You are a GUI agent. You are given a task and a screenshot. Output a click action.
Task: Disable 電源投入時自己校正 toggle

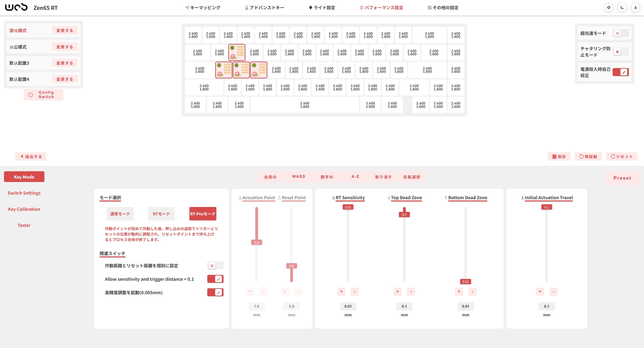coord(621,72)
